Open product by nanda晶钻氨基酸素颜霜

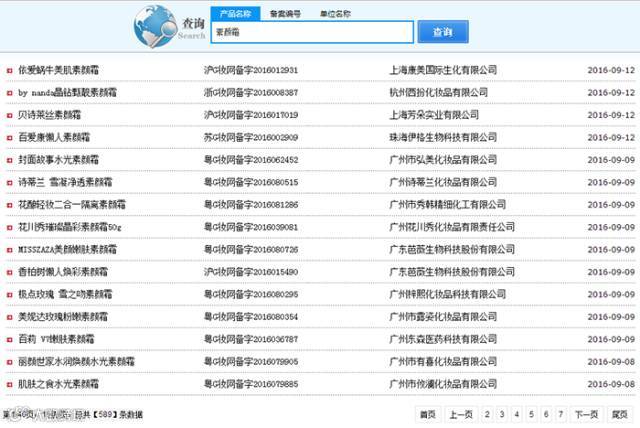[x=67, y=93]
